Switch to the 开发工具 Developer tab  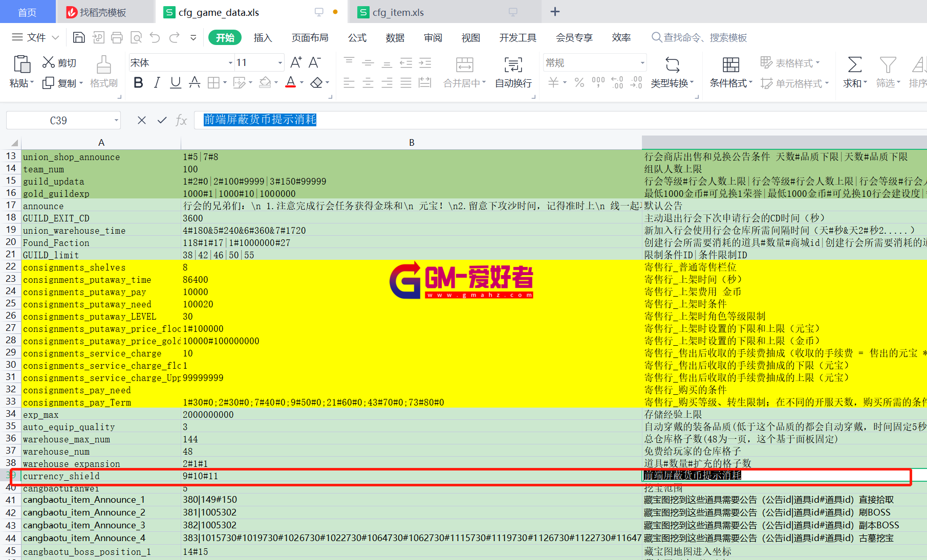pyautogui.click(x=518, y=37)
